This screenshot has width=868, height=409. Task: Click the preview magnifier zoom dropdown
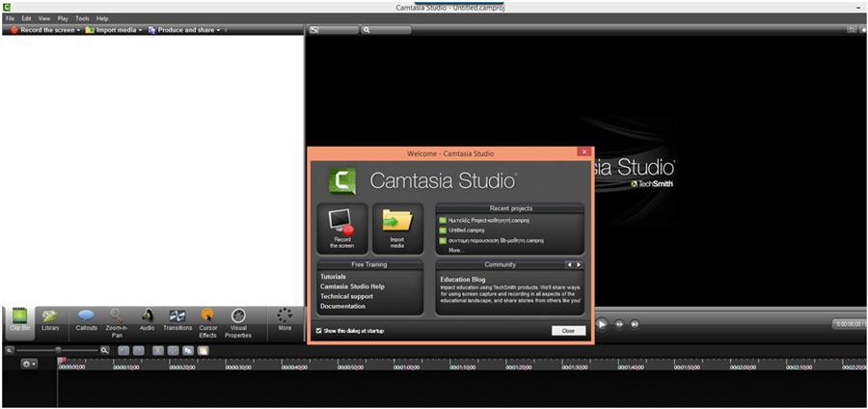tap(386, 30)
